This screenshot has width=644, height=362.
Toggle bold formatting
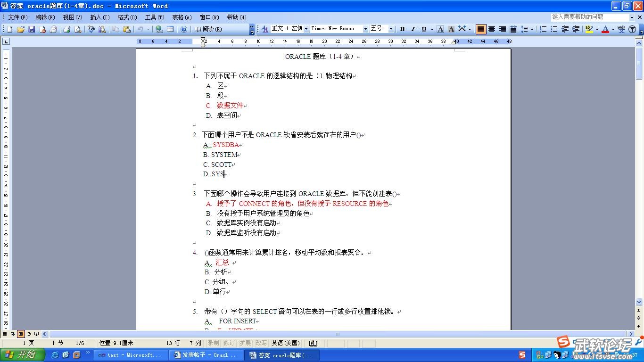click(x=402, y=29)
